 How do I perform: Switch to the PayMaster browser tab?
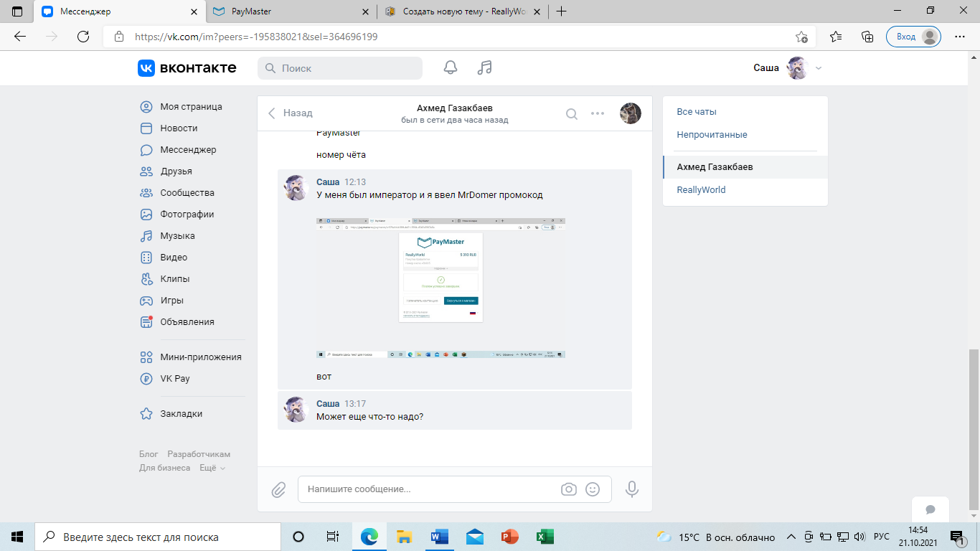coord(292,11)
